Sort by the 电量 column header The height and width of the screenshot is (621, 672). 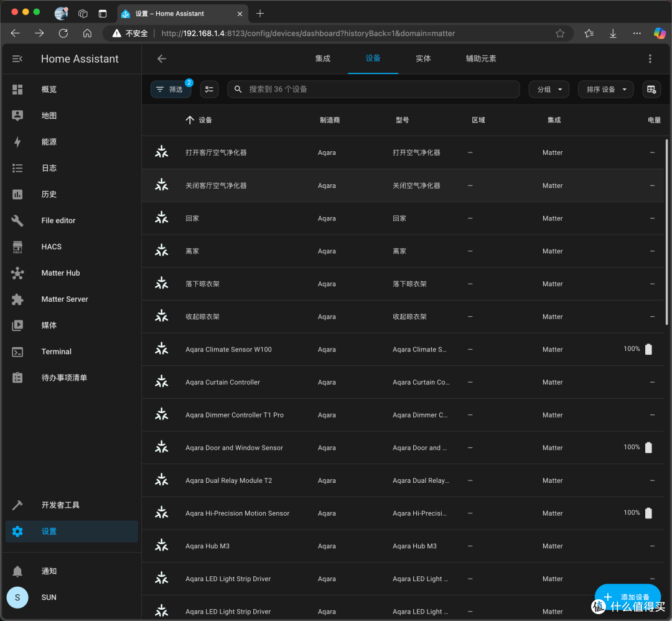pyautogui.click(x=654, y=120)
